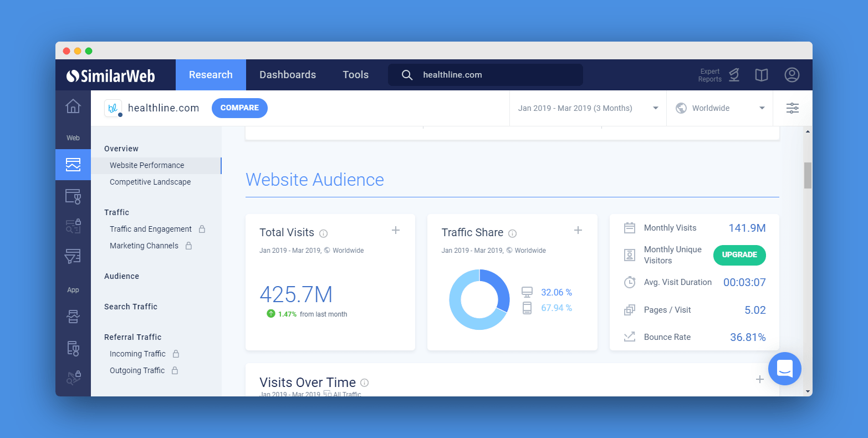Click the Traffic section heading

point(116,212)
